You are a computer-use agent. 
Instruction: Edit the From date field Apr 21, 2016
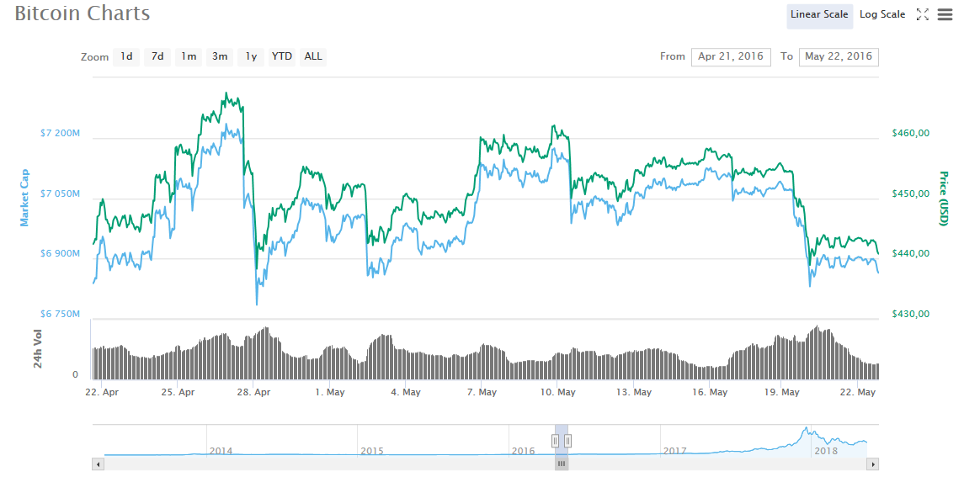pyautogui.click(x=731, y=57)
